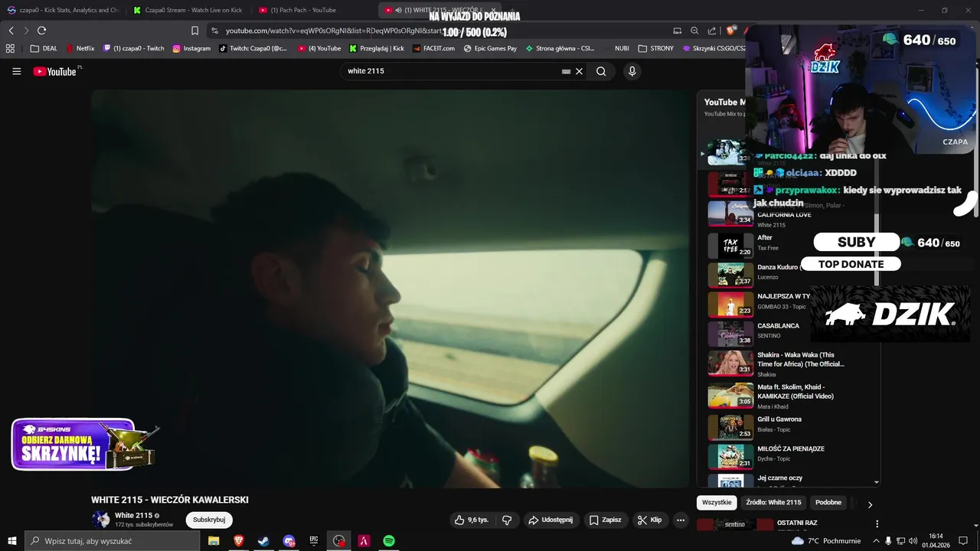980x551 pixels.
Task: Play MIŁOŚĆ ZA PIENIĄDZE playlist thumbnail
Action: (730, 457)
